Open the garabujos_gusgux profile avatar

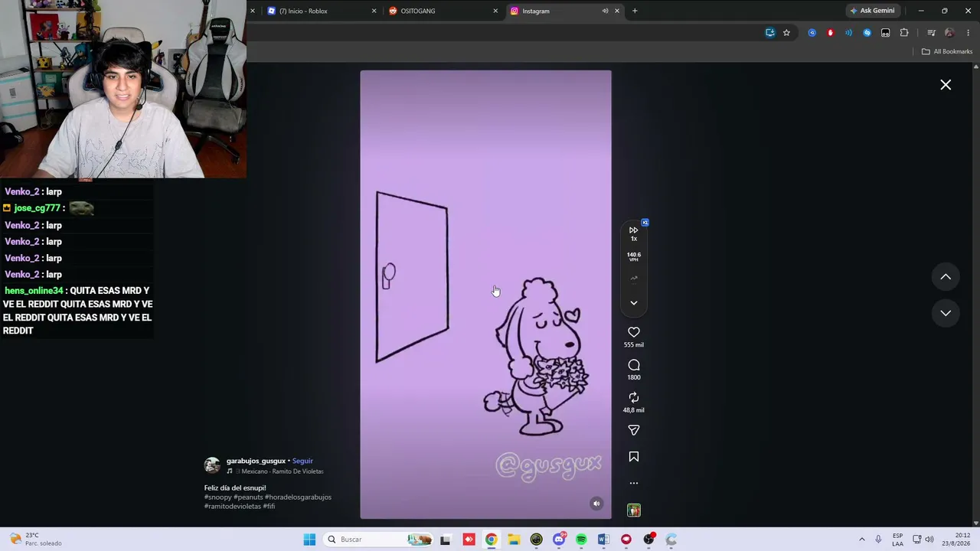tap(212, 465)
